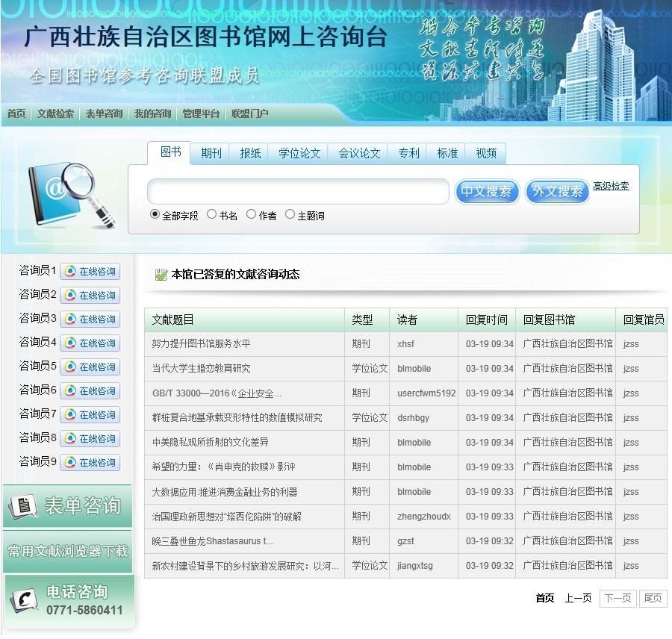Click reader name usercfwm5192

(426, 393)
